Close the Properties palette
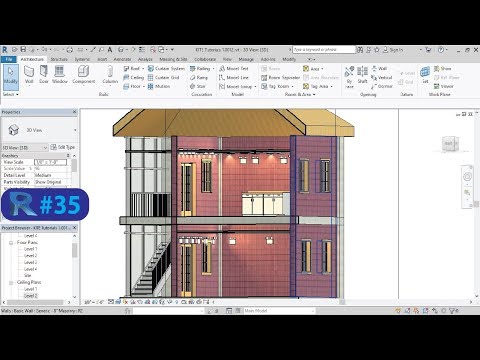Image resolution: width=480 pixels, height=360 pixels. click(x=75, y=112)
